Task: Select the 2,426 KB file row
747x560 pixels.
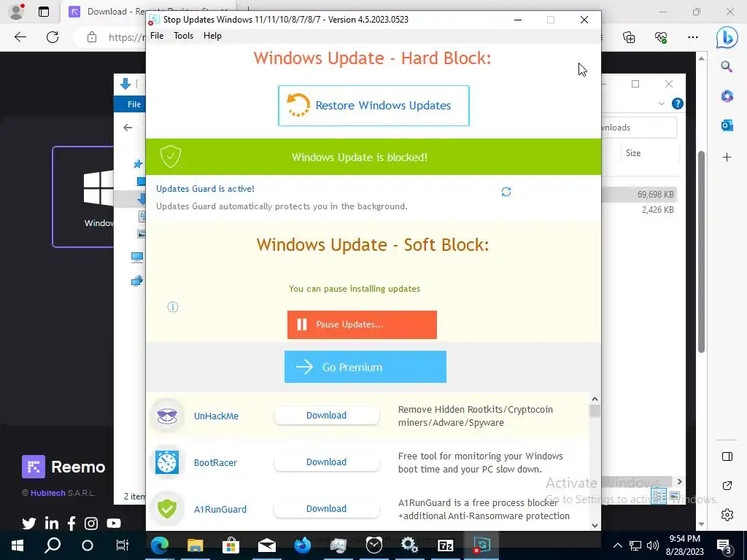Action: (x=639, y=209)
